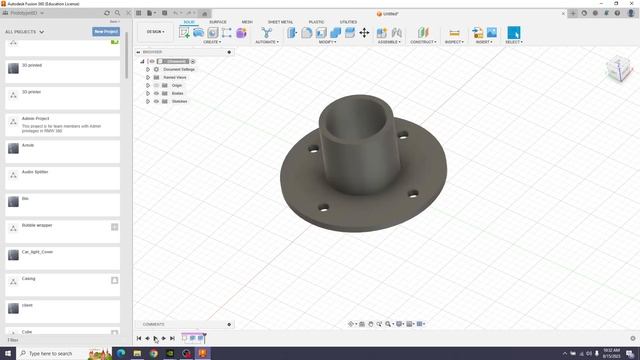
Task: Open the ALL PROJECTS dropdown
Action: tap(24, 32)
